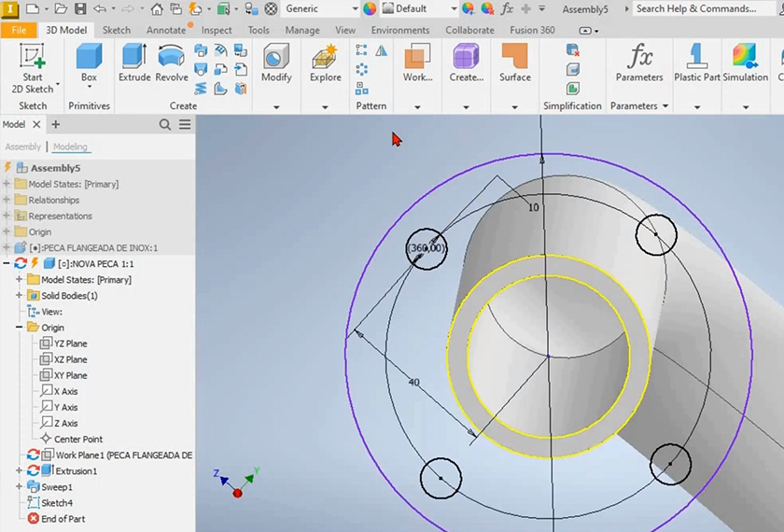Select XY Plane in model browser
The image size is (784, 532).
click(70, 375)
